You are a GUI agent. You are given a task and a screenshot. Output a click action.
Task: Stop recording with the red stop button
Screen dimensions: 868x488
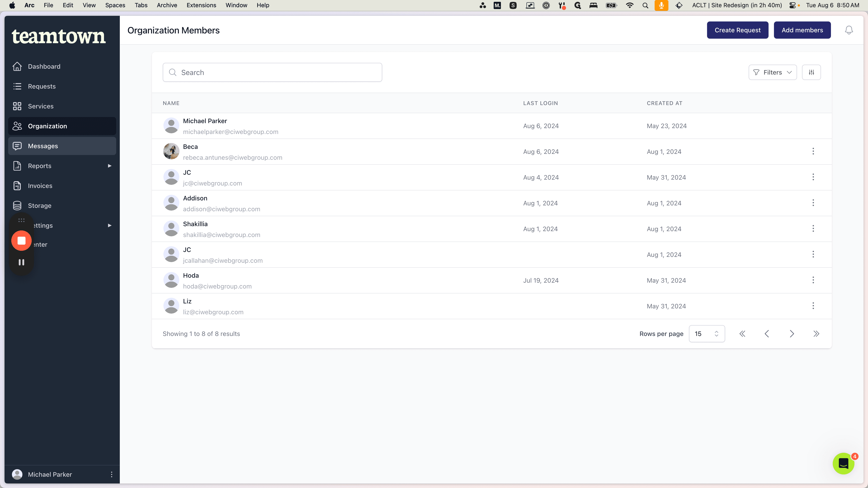click(x=21, y=240)
